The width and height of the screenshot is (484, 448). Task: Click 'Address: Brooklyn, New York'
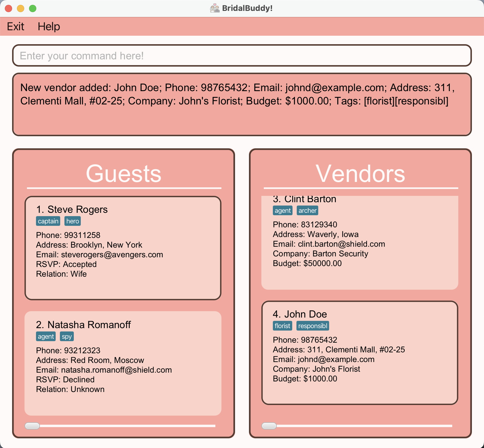click(89, 245)
